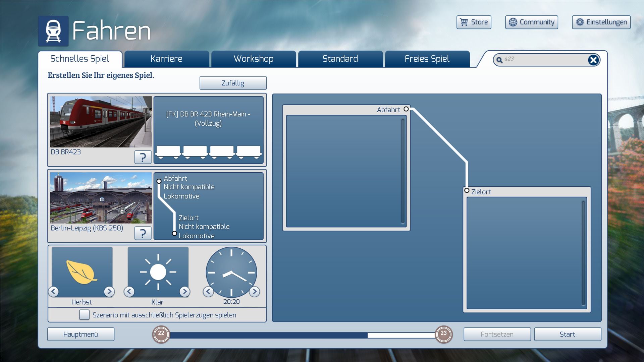The height and width of the screenshot is (362, 644).
Task: Switch to Freies Spiel tab
Action: point(427,59)
